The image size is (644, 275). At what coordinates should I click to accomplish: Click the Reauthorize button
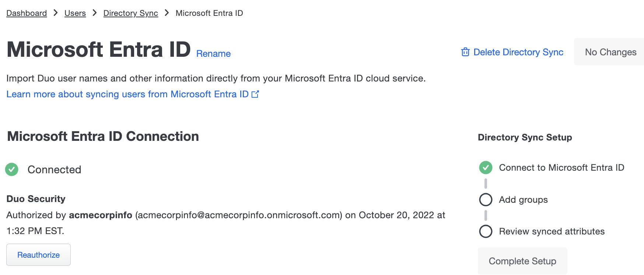click(38, 254)
